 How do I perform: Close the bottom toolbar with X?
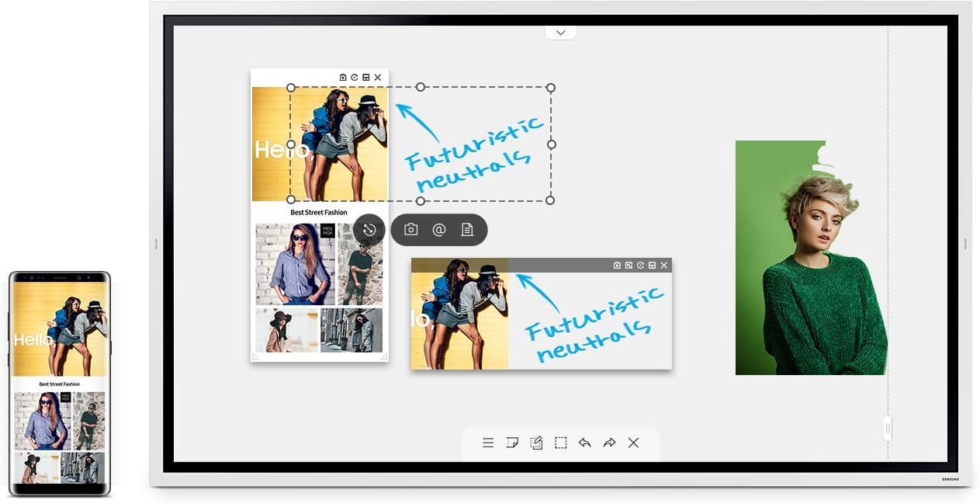(633, 443)
